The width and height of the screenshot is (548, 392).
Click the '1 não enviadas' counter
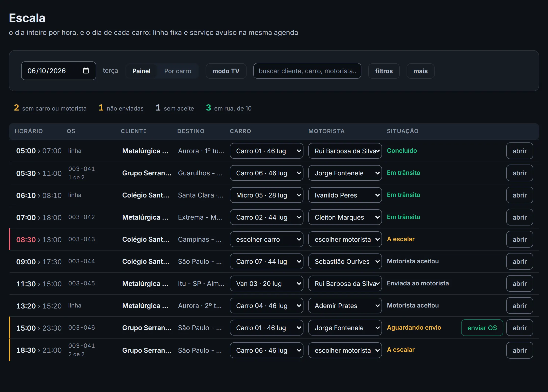121,108
